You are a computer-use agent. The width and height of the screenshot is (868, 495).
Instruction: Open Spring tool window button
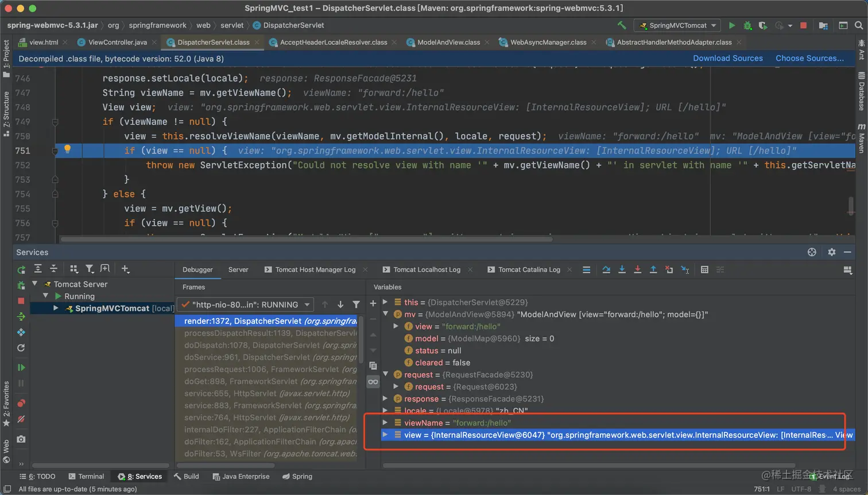pos(297,477)
